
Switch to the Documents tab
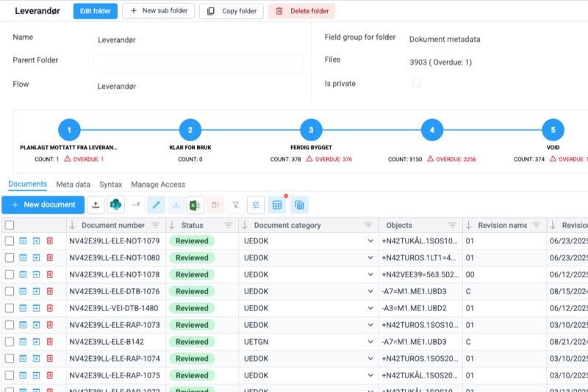pyautogui.click(x=28, y=184)
